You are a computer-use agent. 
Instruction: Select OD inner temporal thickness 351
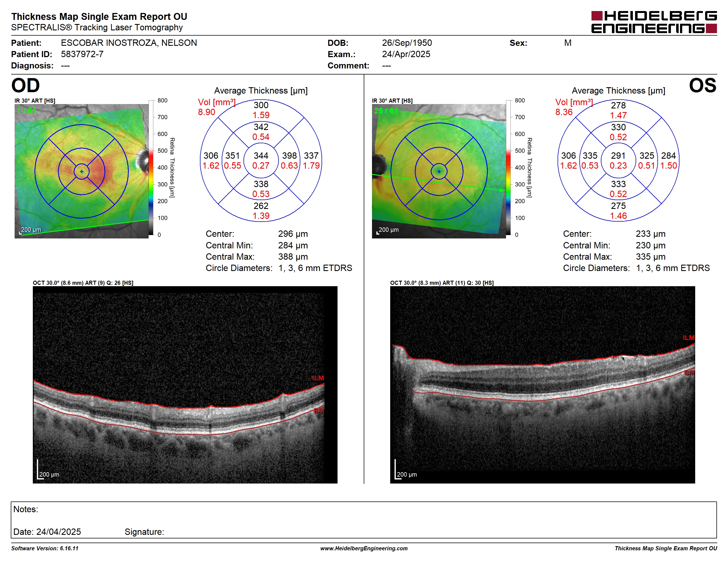[x=233, y=155]
